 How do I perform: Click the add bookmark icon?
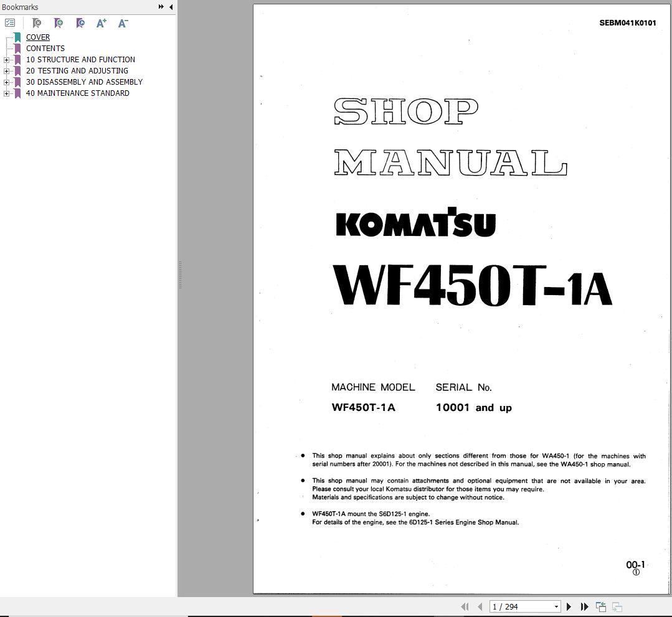point(58,22)
